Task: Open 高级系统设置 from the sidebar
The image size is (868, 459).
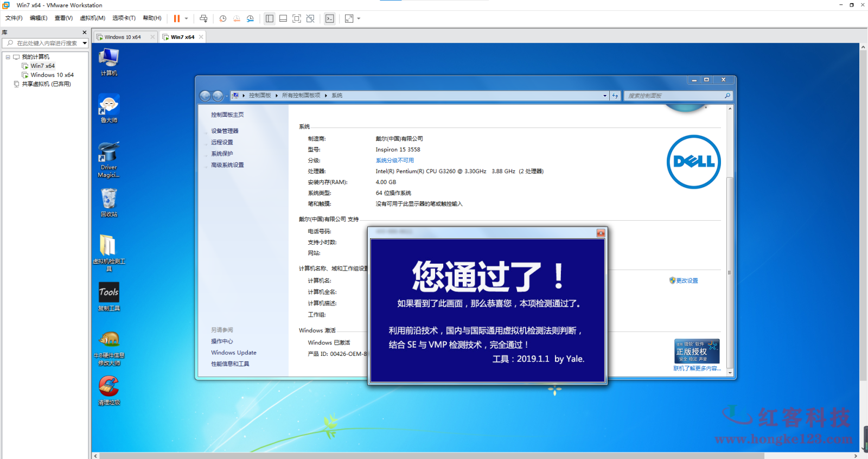Action: (x=227, y=165)
